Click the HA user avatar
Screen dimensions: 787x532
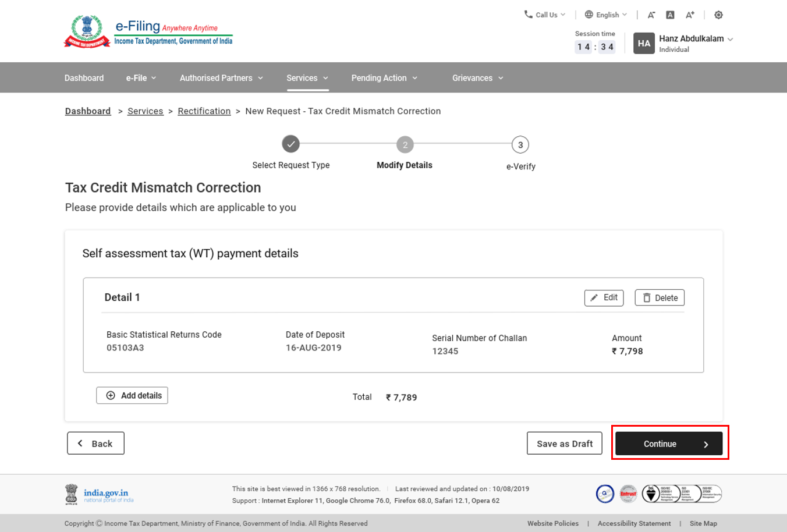[644, 44]
